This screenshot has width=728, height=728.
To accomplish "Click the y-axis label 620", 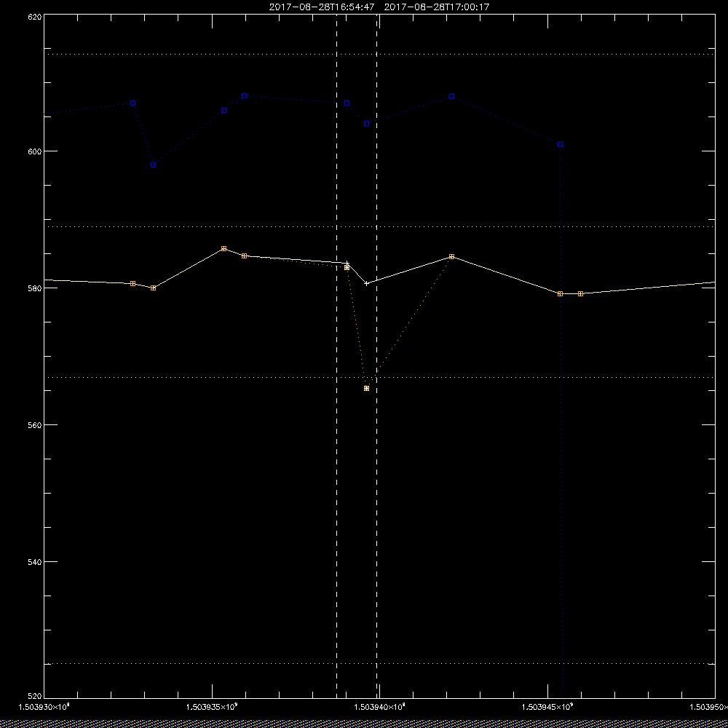I will click(x=35, y=16).
